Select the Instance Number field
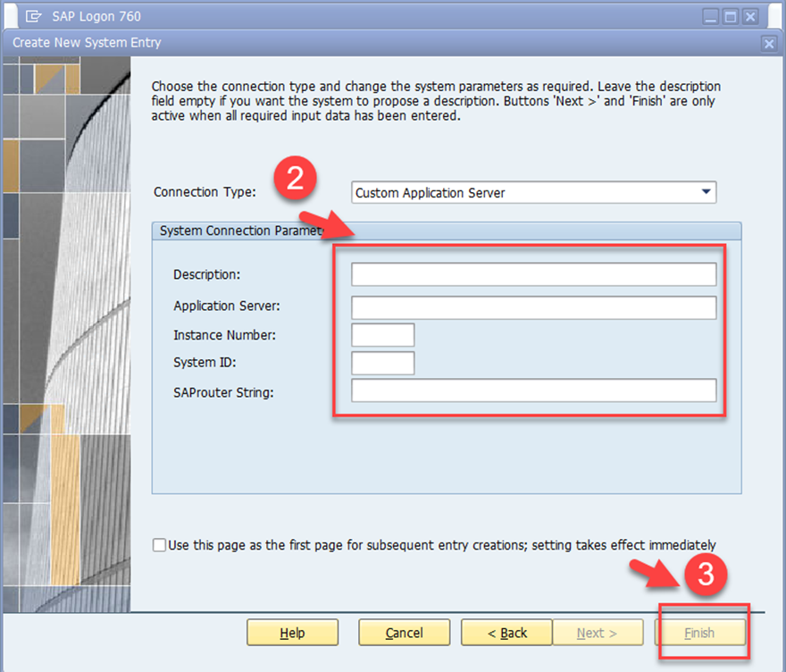 point(382,335)
